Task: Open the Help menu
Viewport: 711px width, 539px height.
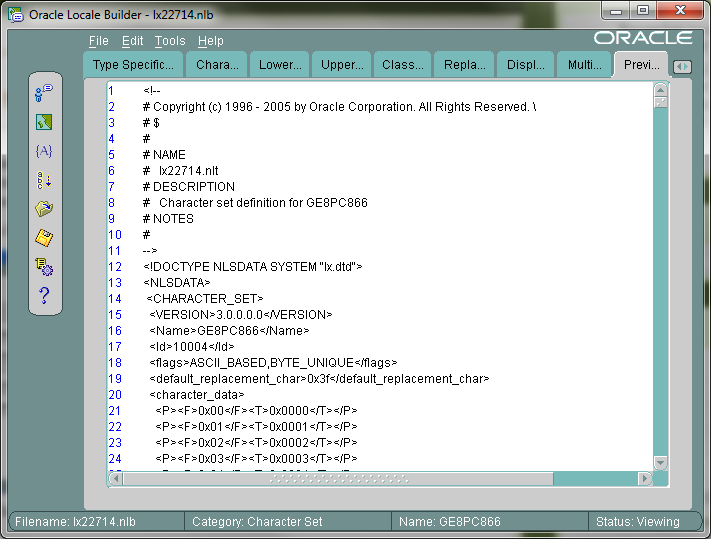Action: click(210, 41)
